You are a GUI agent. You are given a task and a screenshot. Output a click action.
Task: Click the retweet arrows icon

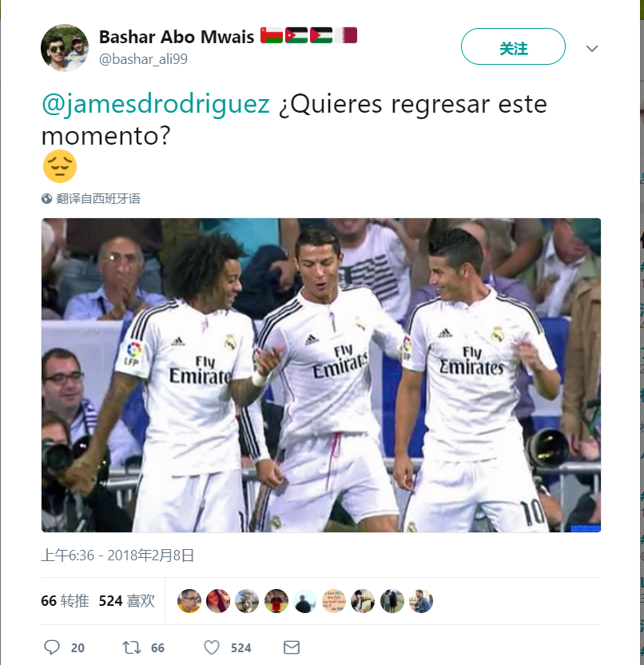tap(131, 647)
